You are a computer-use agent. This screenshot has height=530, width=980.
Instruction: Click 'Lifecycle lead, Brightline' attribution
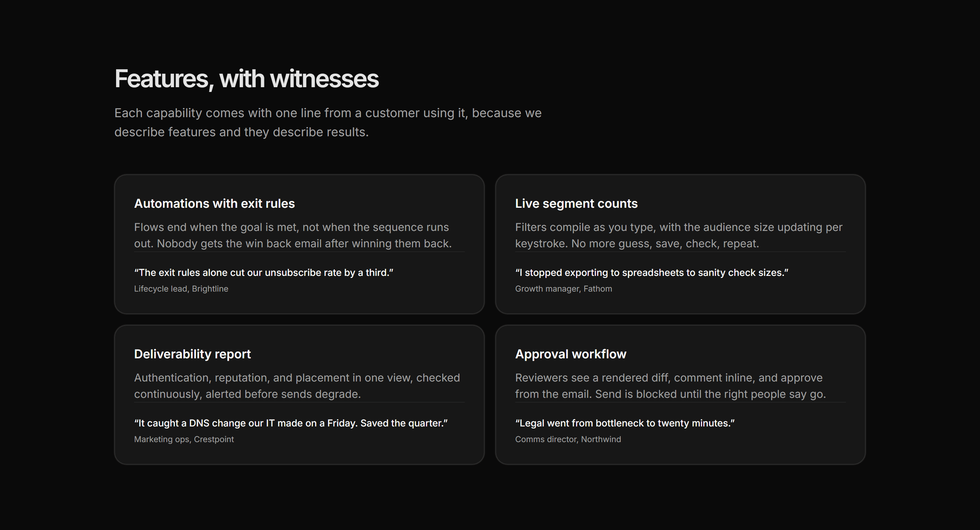point(181,289)
